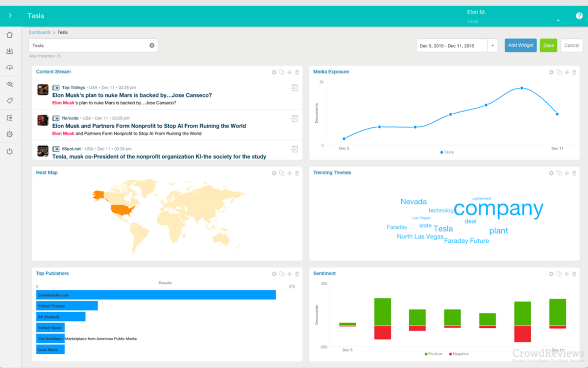The image size is (588, 368).
Task: Click the action icon for the 6Spot.net article
Action: tap(294, 149)
